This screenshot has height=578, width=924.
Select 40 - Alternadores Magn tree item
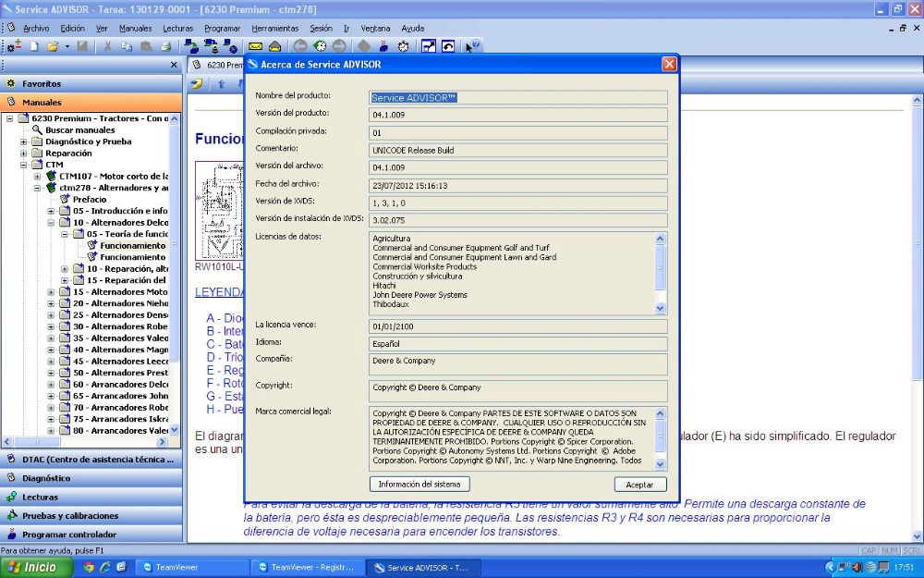pyautogui.click(x=120, y=350)
